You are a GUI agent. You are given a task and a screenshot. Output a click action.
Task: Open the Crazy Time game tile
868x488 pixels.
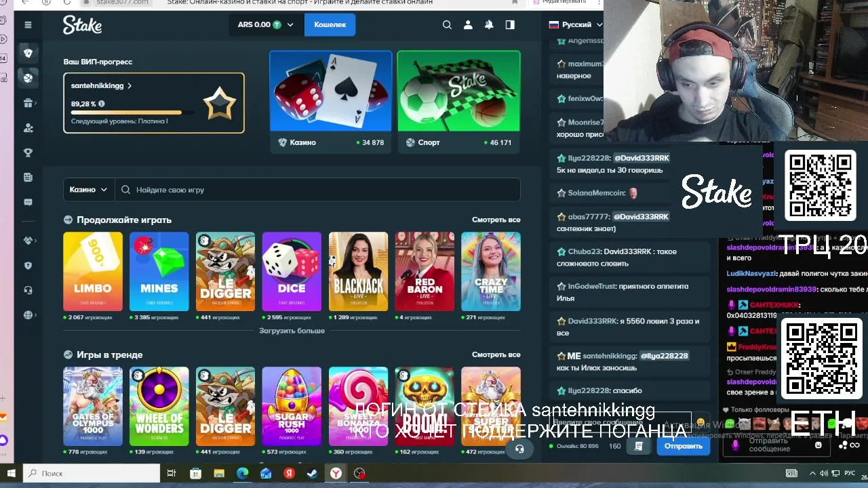pos(491,271)
